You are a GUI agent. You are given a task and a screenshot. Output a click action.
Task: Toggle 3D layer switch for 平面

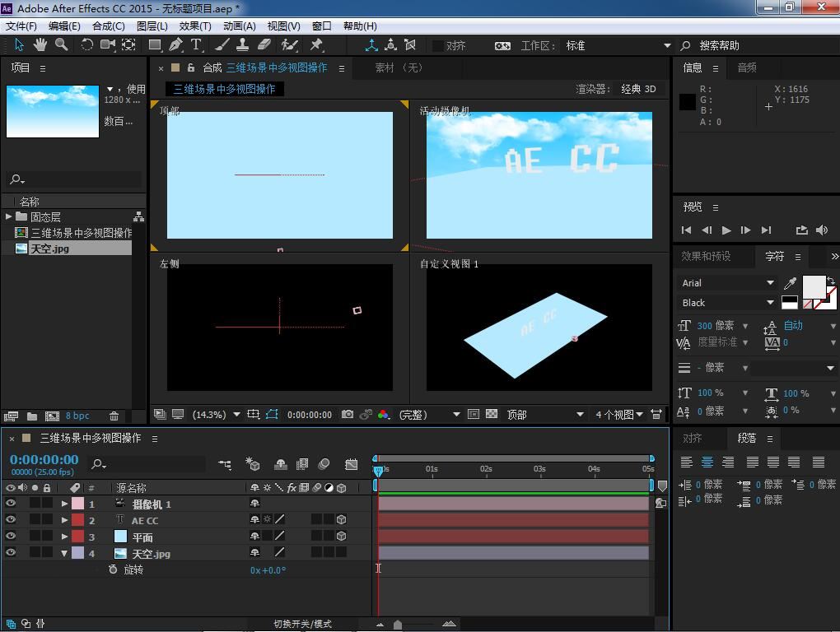(341, 536)
